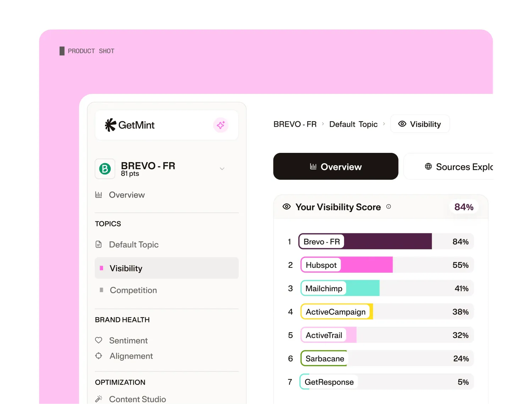Switch to the Sources Explorer tab

point(449,166)
